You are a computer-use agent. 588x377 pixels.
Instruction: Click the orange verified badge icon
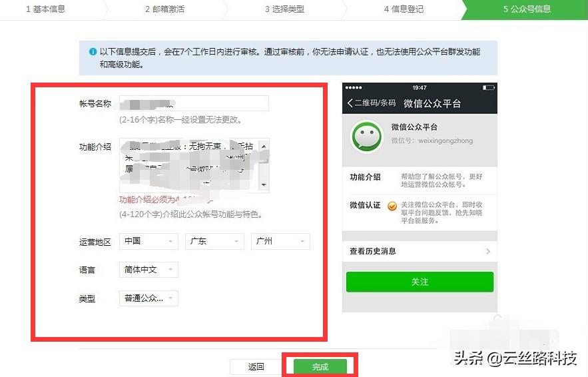pyautogui.click(x=392, y=206)
